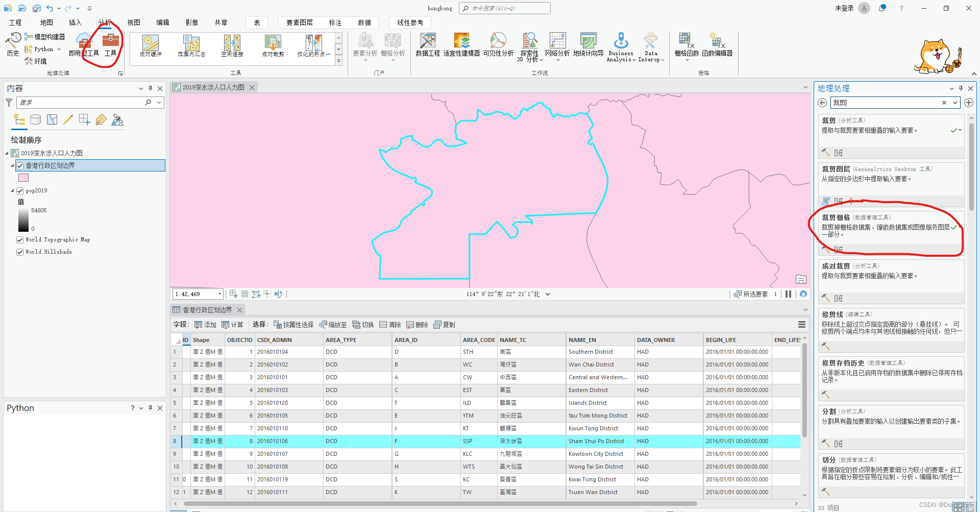The height and width of the screenshot is (512, 980).
Task: Open the 插入 ribbon tab
Action: click(x=76, y=22)
